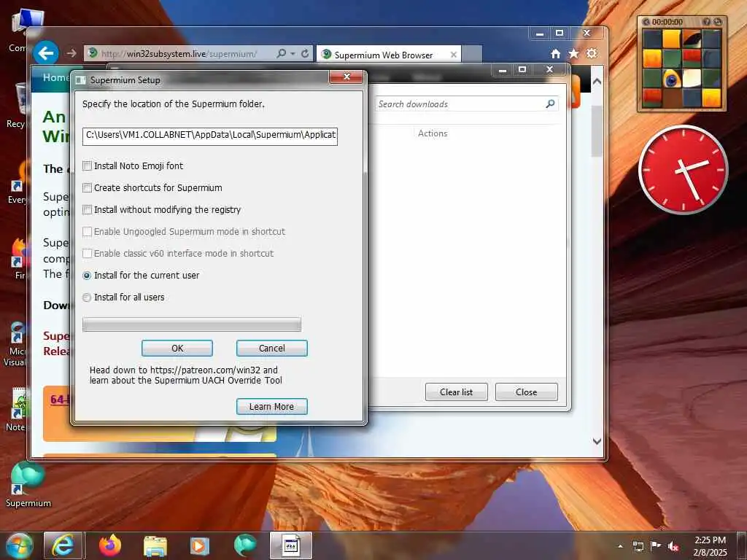Image resolution: width=747 pixels, height=560 pixels.
Task: Close the Supermium Web Browser tab
Action: tap(454, 55)
